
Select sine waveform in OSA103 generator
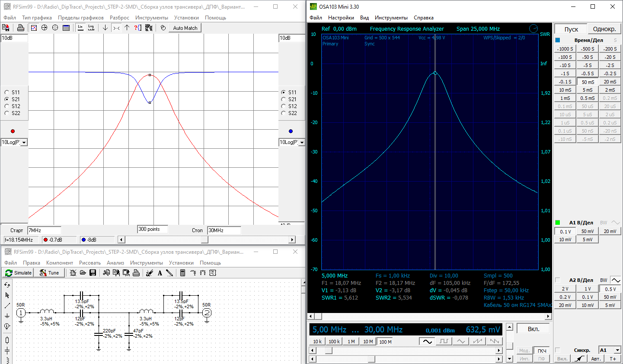coord(427,341)
